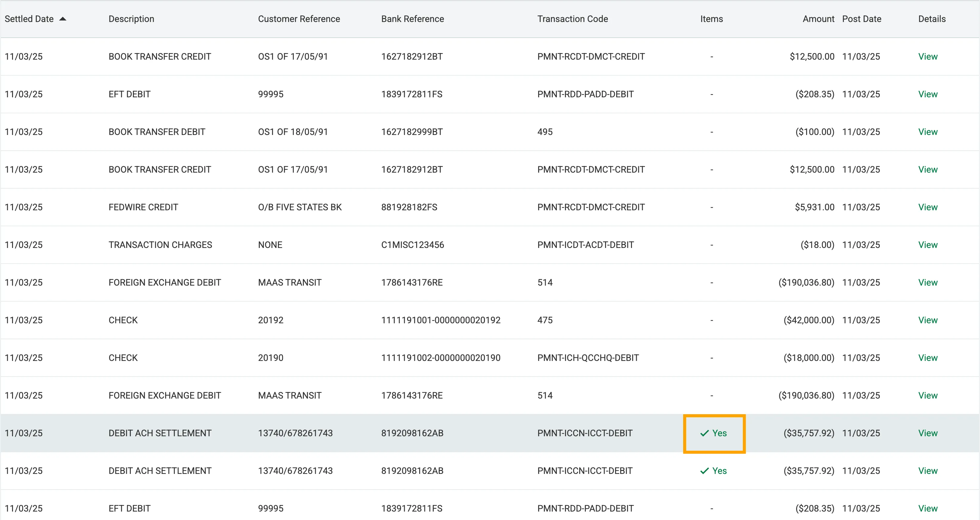Open View link for CHECK 20192 row
The height and width of the screenshot is (520, 980).
(x=928, y=320)
